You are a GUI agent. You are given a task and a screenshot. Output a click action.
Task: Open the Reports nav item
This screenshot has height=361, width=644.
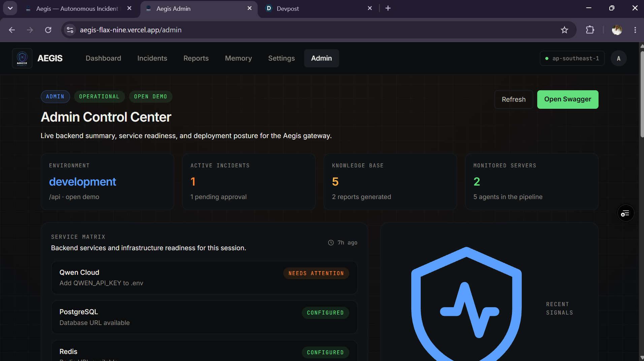(x=196, y=58)
